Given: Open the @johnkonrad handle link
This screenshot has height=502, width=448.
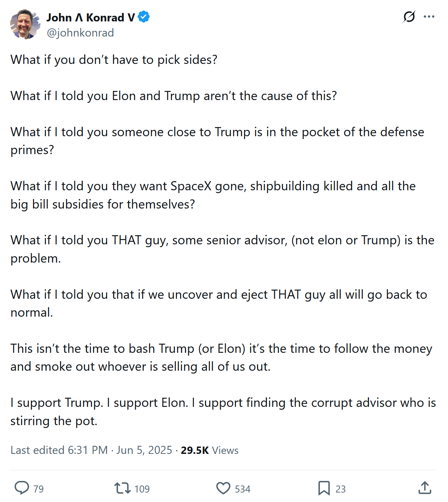Looking at the screenshot, I should 80,33.
